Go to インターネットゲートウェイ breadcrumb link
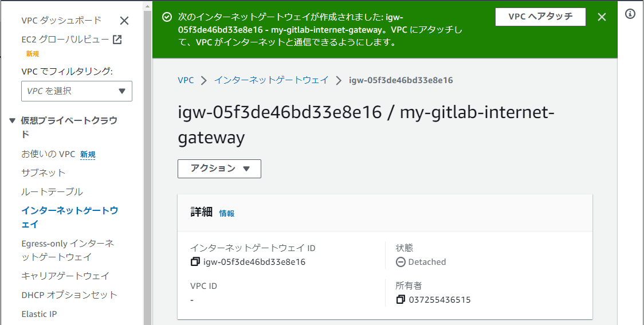The width and height of the screenshot is (644, 325). [x=271, y=80]
